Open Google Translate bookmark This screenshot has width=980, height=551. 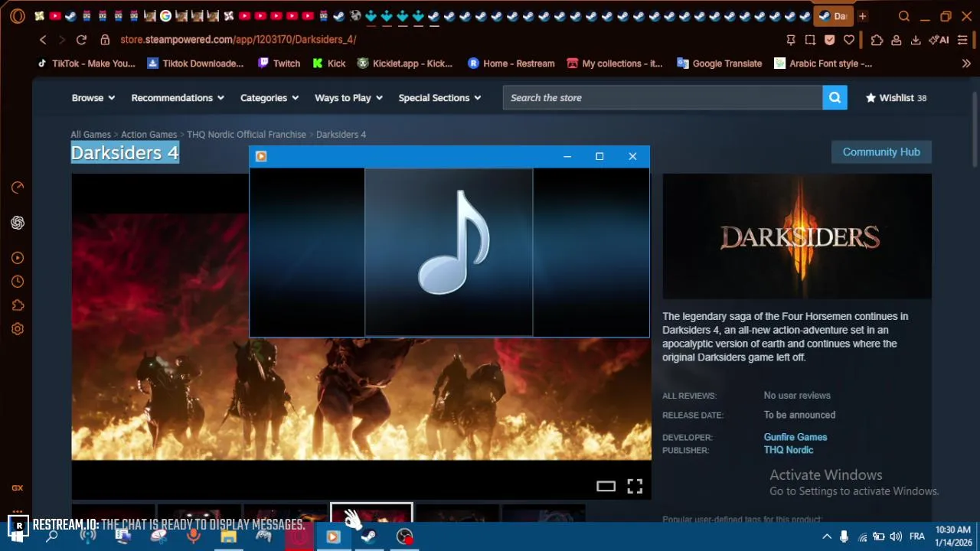pos(720,64)
